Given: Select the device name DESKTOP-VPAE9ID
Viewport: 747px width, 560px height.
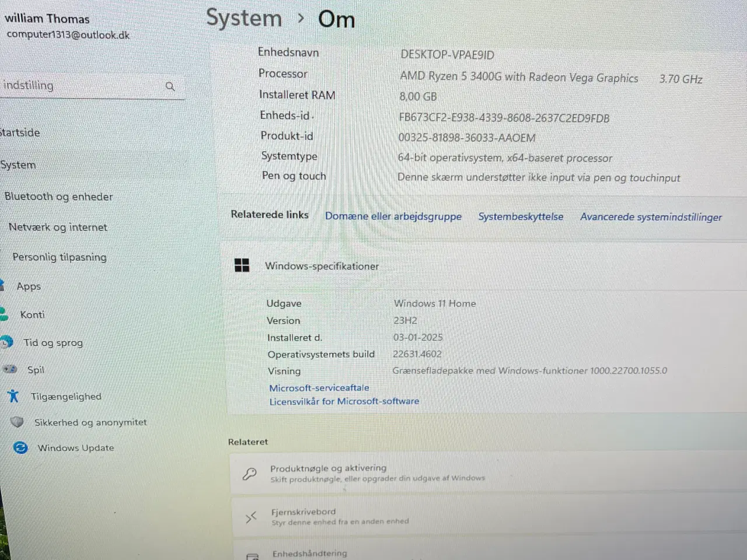Looking at the screenshot, I should tap(447, 55).
